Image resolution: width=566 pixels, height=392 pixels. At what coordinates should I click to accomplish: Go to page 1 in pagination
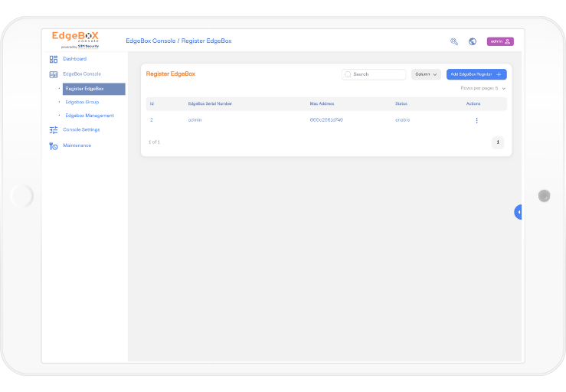(498, 142)
